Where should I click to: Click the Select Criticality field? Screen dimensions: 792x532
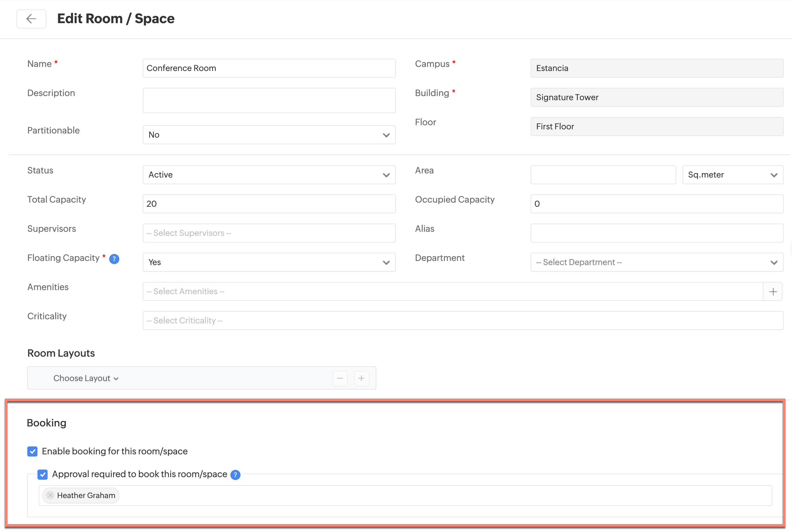pyautogui.click(x=463, y=321)
